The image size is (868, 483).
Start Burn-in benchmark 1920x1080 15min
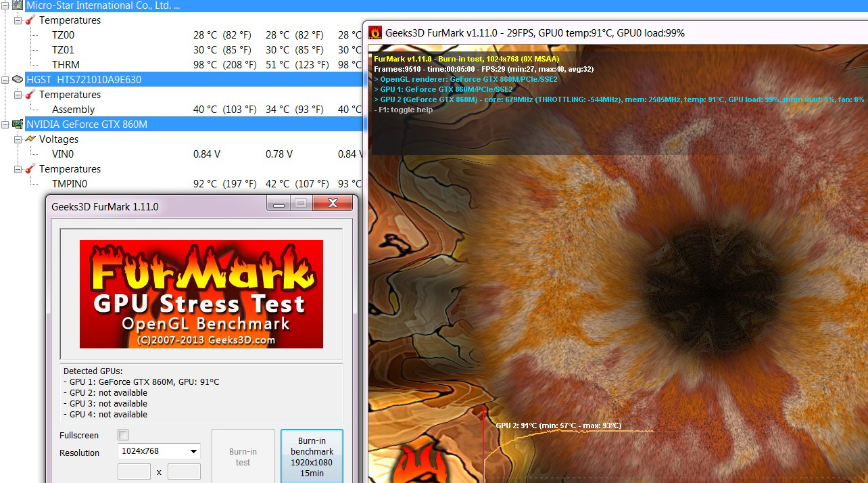pos(312,457)
